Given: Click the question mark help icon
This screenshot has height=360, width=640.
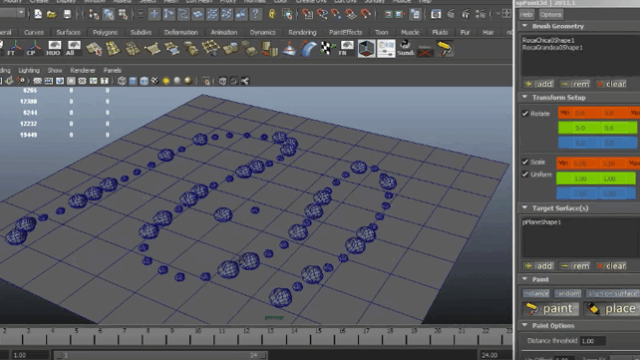Looking at the screenshot, I should 256,14.
